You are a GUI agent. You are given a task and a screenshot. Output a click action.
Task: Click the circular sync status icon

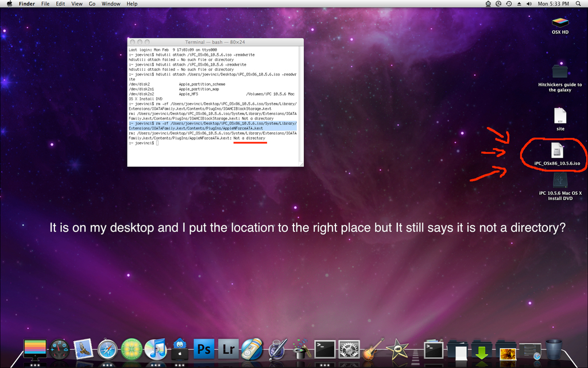tap(498, 4)
